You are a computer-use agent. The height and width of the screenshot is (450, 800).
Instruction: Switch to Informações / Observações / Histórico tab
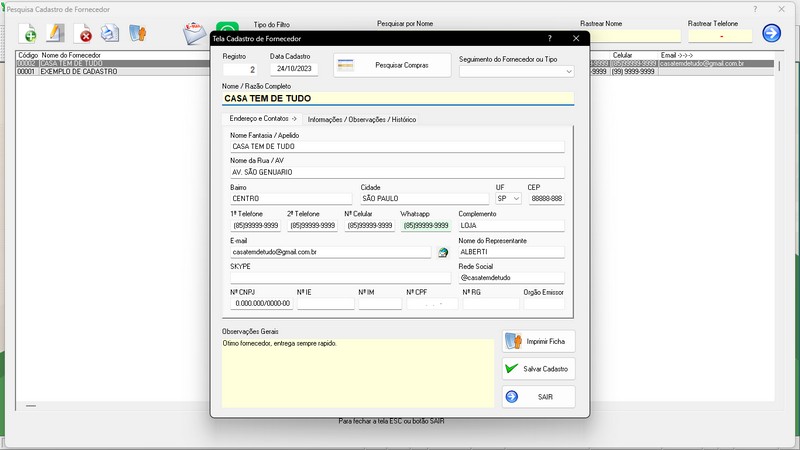tap(361, 119)
